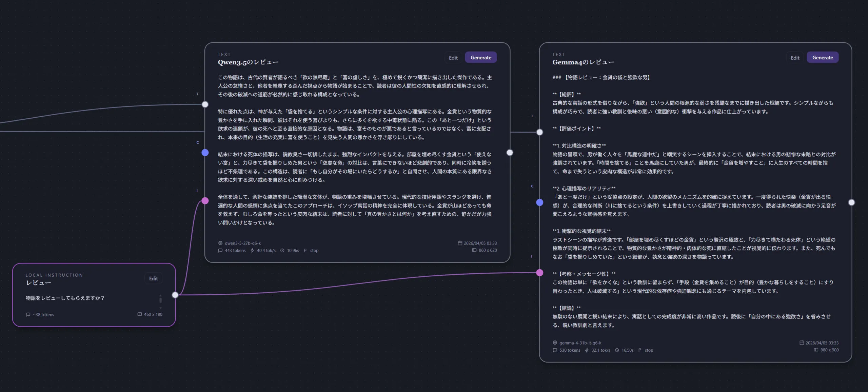Click the "レビュー" title of the local instruction node
The width and height of the screenshot is (868, 392).
[38, 283]
